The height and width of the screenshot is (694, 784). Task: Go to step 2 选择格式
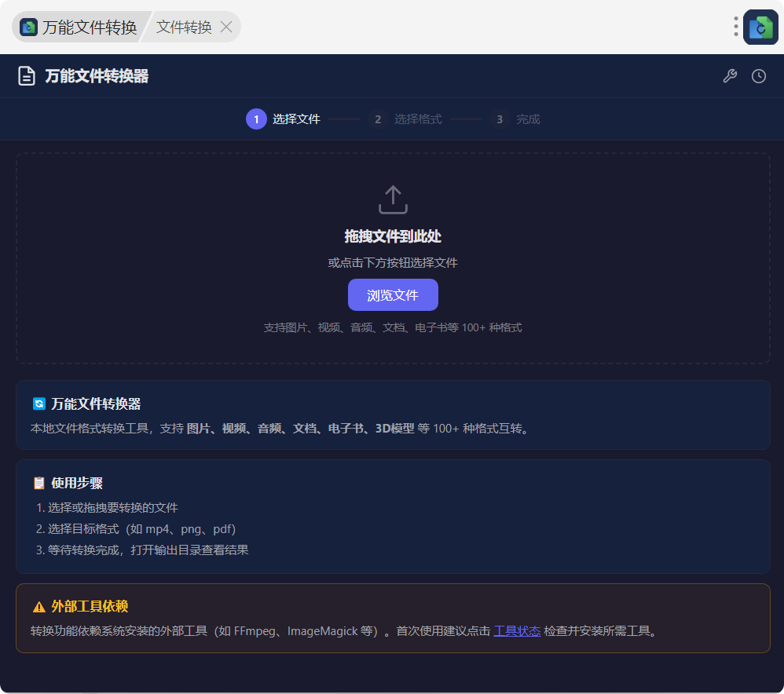405,119
